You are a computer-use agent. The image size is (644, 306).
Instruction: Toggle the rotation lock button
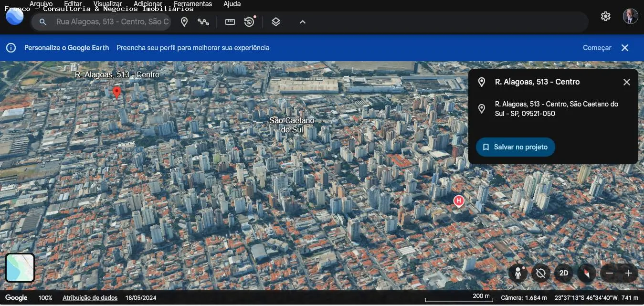(541, 273)
